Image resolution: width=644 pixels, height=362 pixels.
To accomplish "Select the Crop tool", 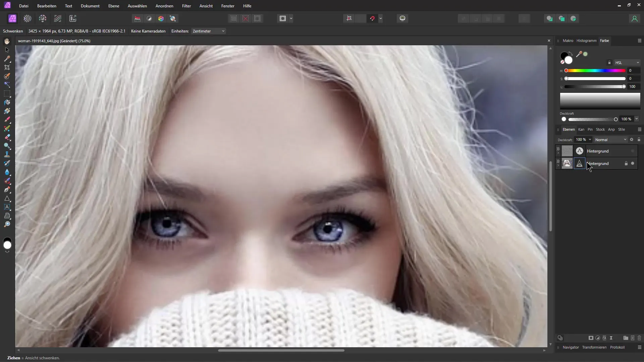I will pyautogui.click(x=7, y=67).
